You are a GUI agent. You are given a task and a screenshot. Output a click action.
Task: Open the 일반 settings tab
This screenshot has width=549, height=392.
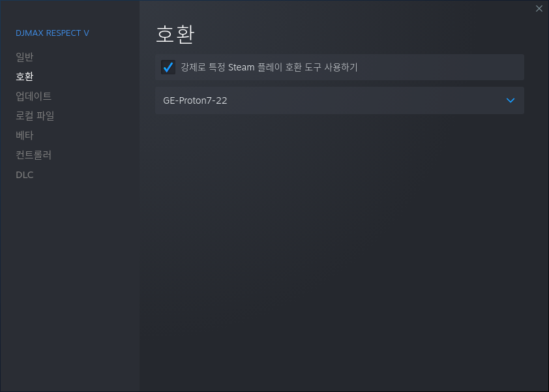click(25, 57)
